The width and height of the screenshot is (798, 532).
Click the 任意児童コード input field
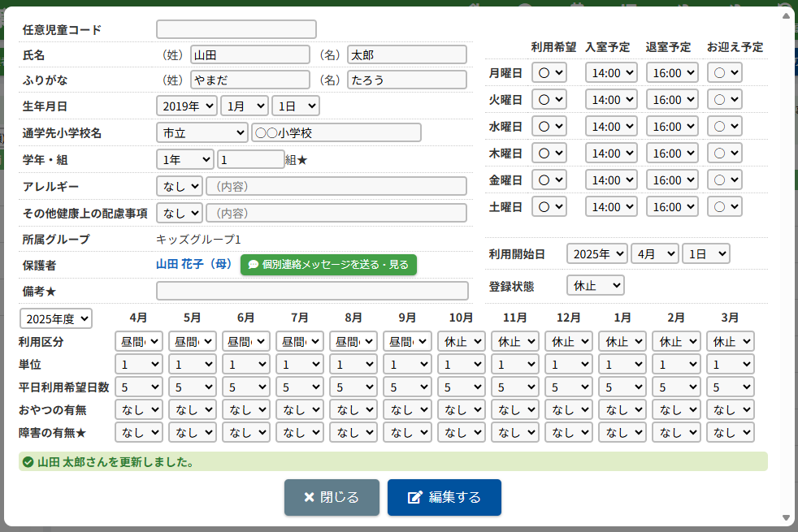(236, 29)
